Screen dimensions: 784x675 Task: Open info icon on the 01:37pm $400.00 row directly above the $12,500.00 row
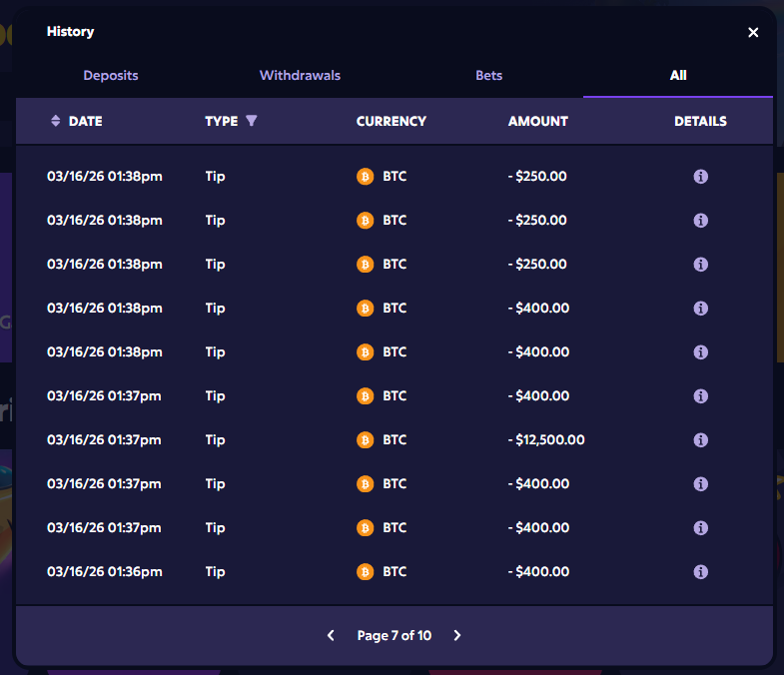coord(700,396)
